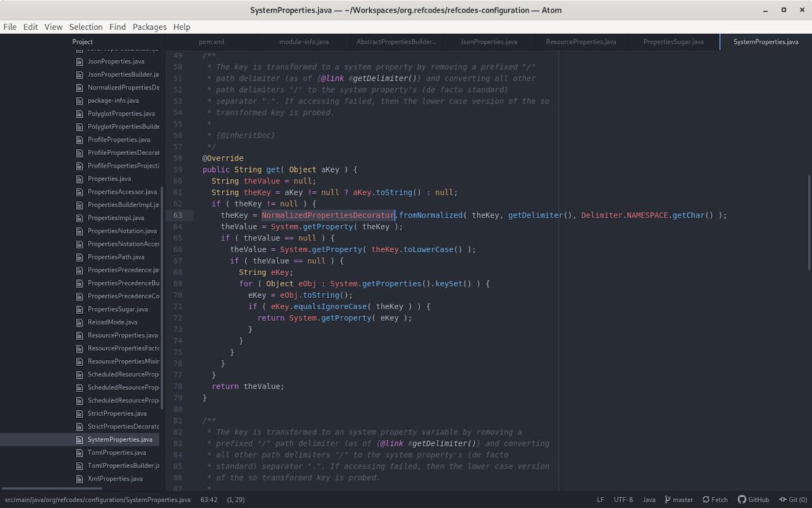Click the editor vertical scrollbar thumb
Viewport: 812px width, 508px height.
(809, 222)
